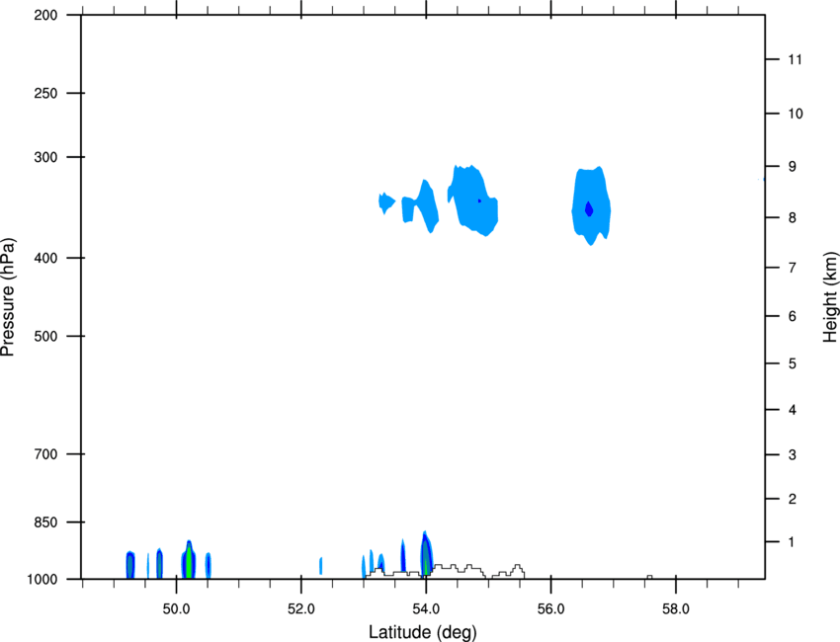Pick the 7 km height label
The height and width of the screenshot is (642, 840).
click(x=792, y=268)
